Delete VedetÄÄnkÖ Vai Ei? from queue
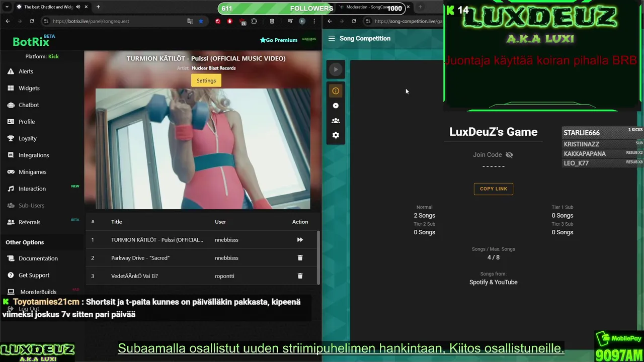The width and height of the screenshot is (644, 362). pyautogui.click(x=300, y=276)
